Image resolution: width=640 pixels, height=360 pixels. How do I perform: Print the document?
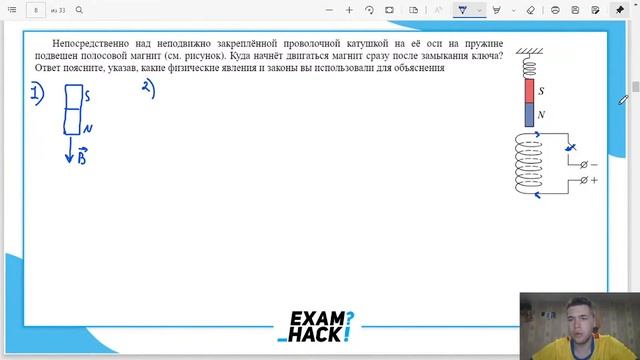[x=555, y=10]
